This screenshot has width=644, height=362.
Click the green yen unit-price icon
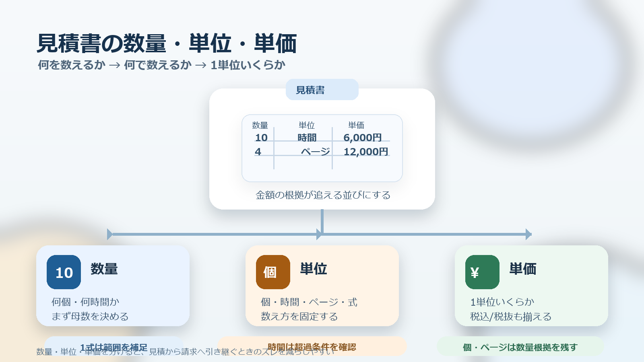[x=482, y=272]
